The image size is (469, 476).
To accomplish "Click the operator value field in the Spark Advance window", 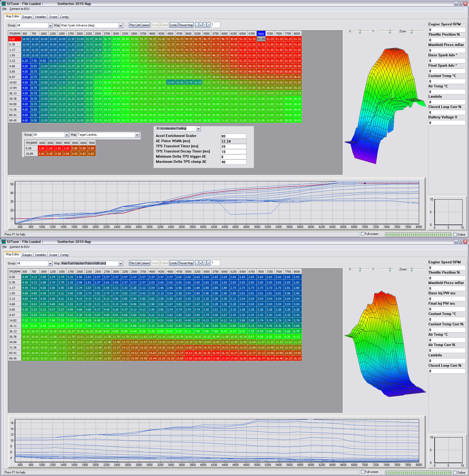I will 215,25.
